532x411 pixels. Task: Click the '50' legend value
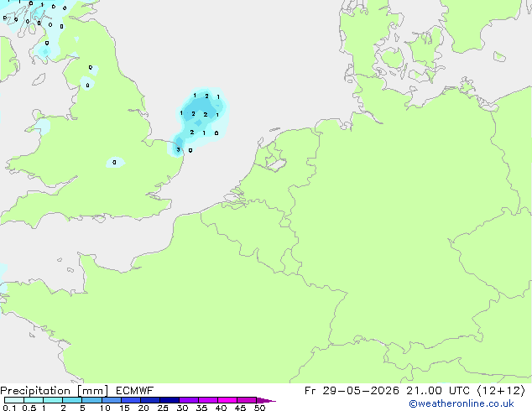tap(259, 408)
